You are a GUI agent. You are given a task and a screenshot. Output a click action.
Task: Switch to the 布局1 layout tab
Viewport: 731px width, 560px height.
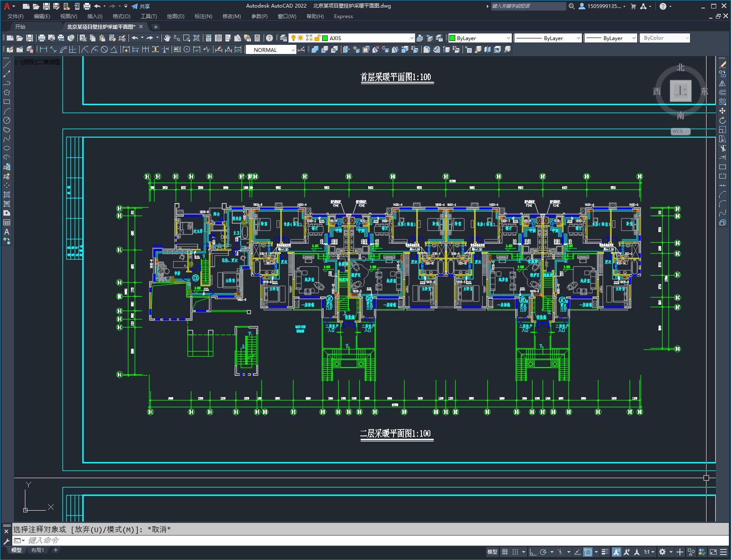click(x=38, y=550)
